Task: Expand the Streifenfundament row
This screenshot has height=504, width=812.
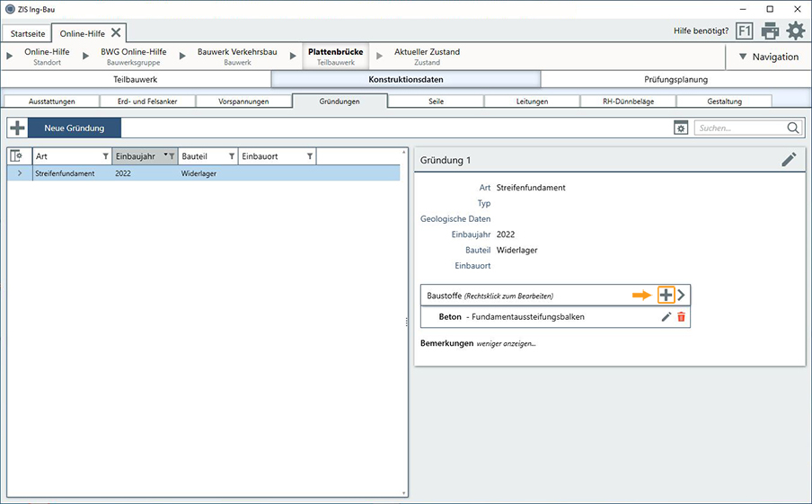Action: pyautogui.click(x=20, y=173)
